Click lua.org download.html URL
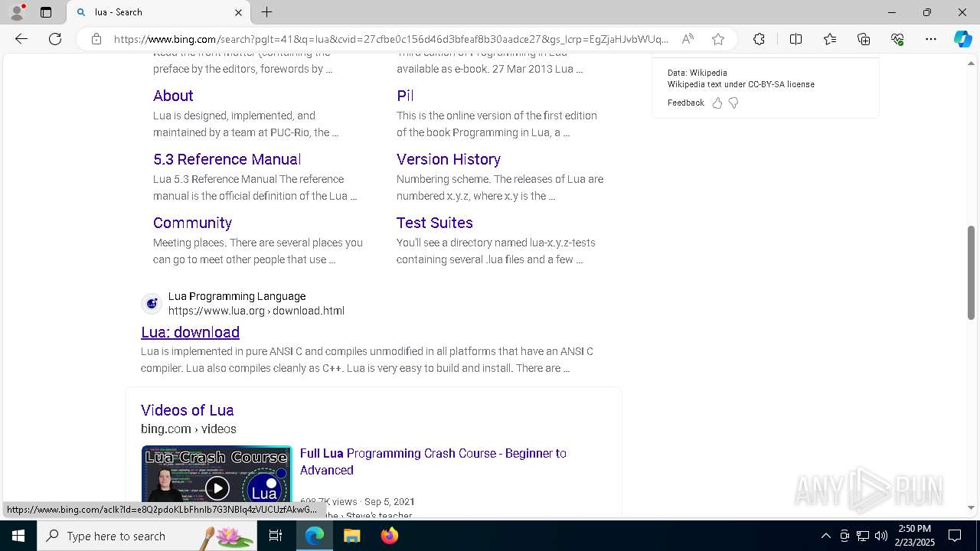 256,311
